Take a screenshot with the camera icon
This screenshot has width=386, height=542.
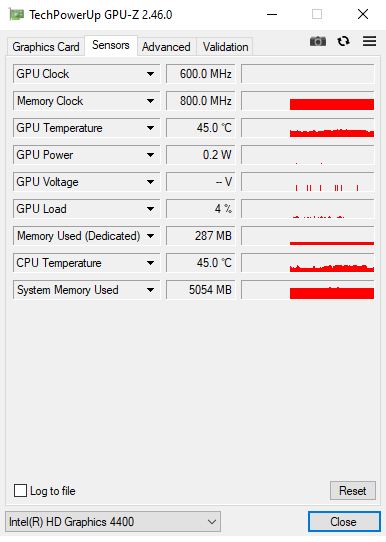point(318,41)
